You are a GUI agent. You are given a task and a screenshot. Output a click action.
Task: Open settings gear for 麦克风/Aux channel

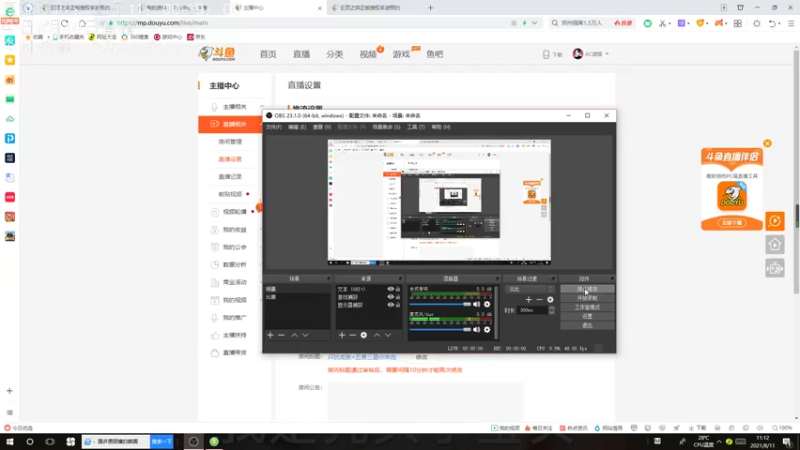point(487,330)
